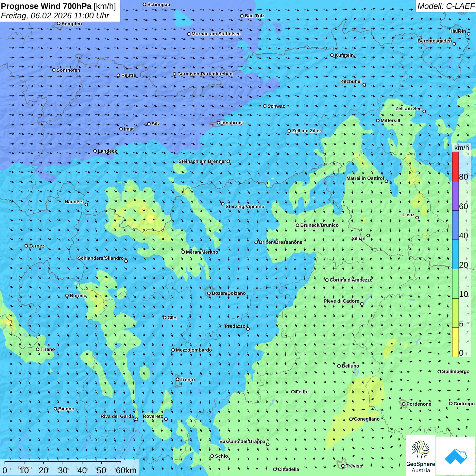Click the Matrei in Osttirol label

click(365, 178)
